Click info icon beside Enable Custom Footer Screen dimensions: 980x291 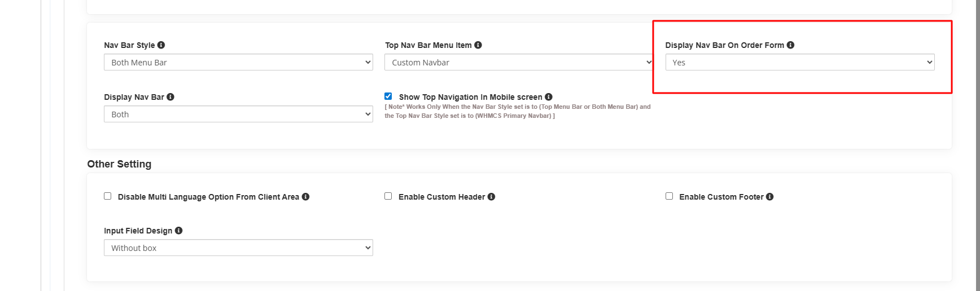tap(769, 197)
